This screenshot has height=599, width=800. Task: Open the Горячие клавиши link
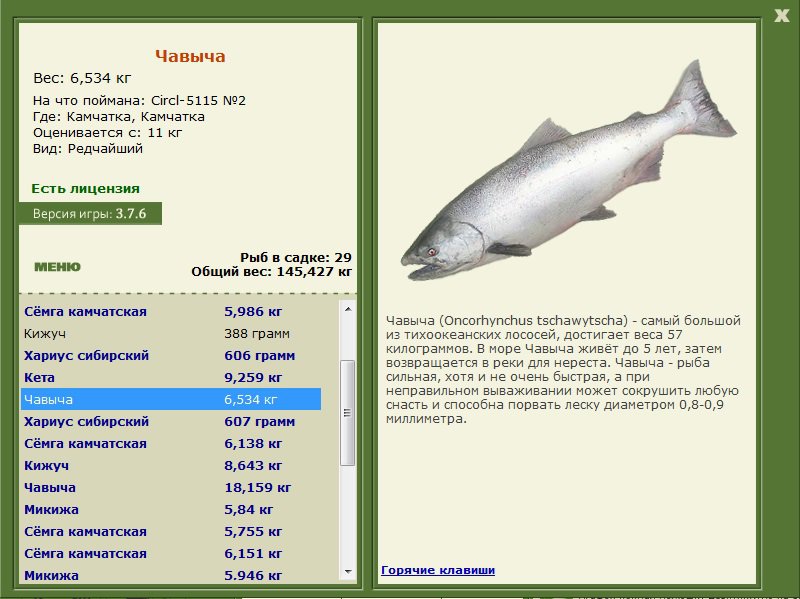(x=438, y=570)
